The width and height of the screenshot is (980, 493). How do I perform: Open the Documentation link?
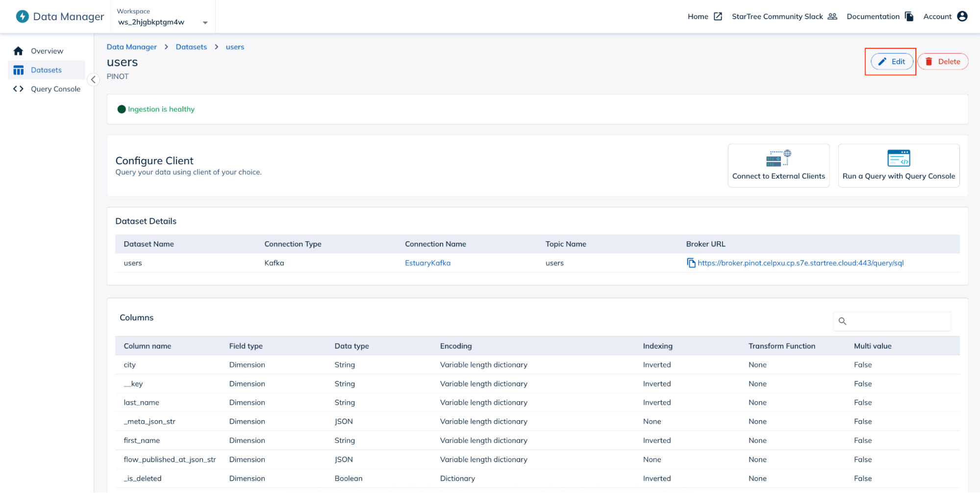click(873, 16)
